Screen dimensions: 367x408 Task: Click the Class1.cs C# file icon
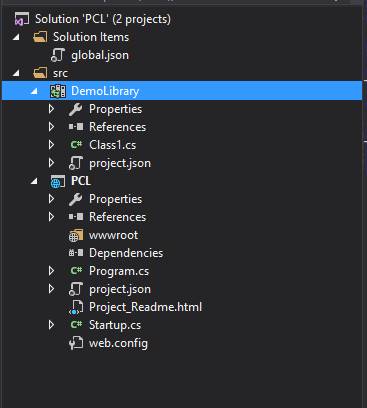click(76, 145)
